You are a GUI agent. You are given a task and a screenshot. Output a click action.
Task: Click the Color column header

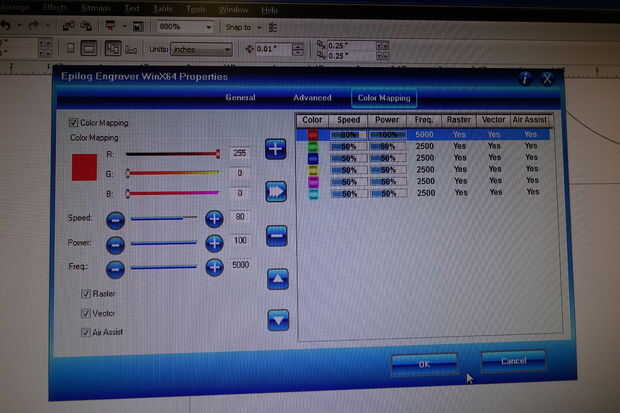(312, 120)
